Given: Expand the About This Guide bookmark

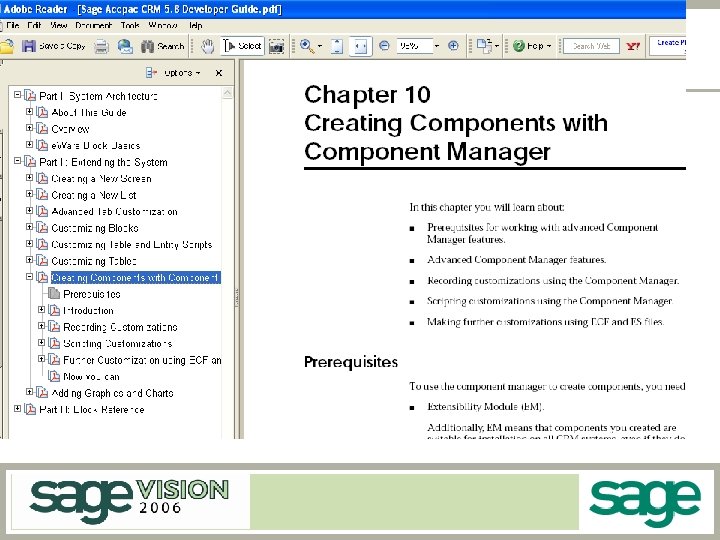Looking at the screenshot, I should (29, 112).
